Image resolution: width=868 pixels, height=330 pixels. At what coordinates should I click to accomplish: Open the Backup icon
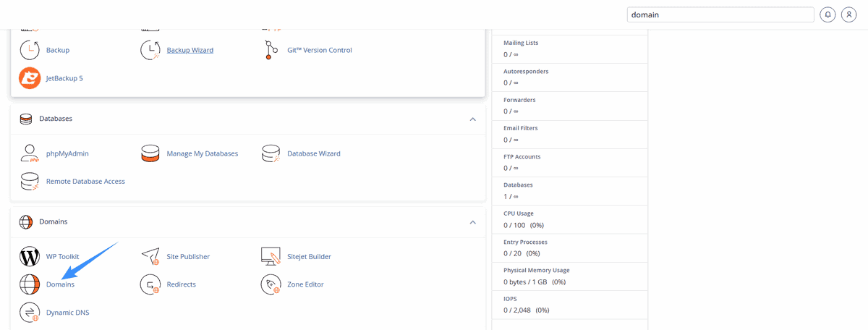click(30, 50)
